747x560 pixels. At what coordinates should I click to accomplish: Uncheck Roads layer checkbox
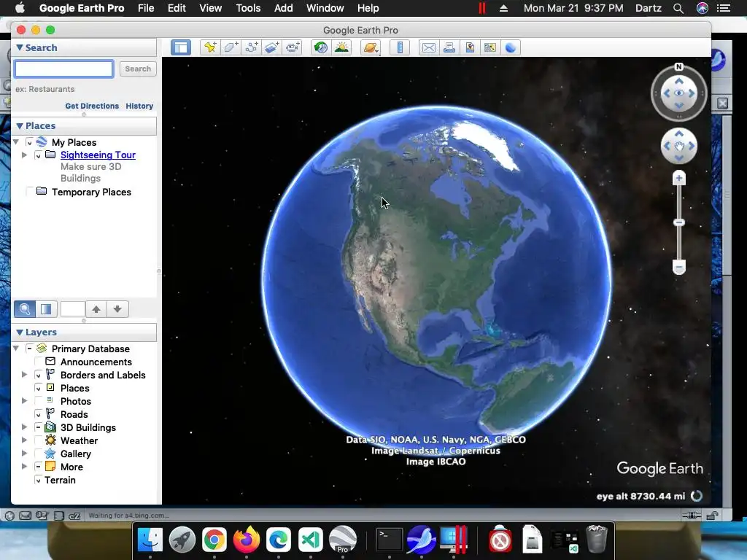pos(38,414)
